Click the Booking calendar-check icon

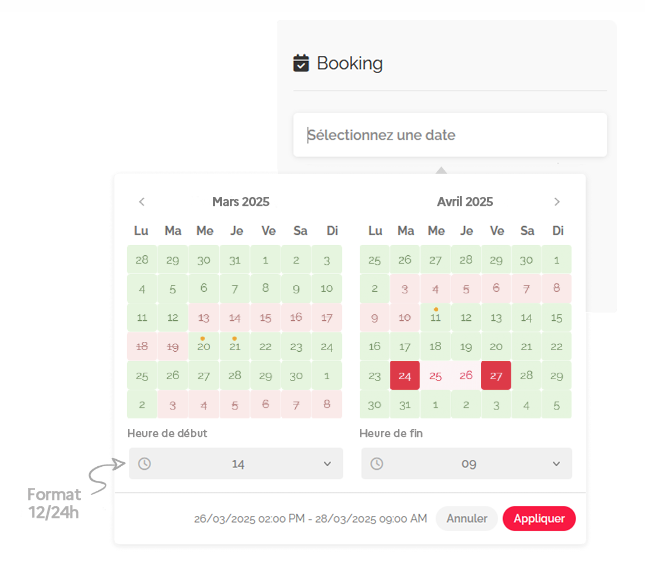tap(301, 63)
